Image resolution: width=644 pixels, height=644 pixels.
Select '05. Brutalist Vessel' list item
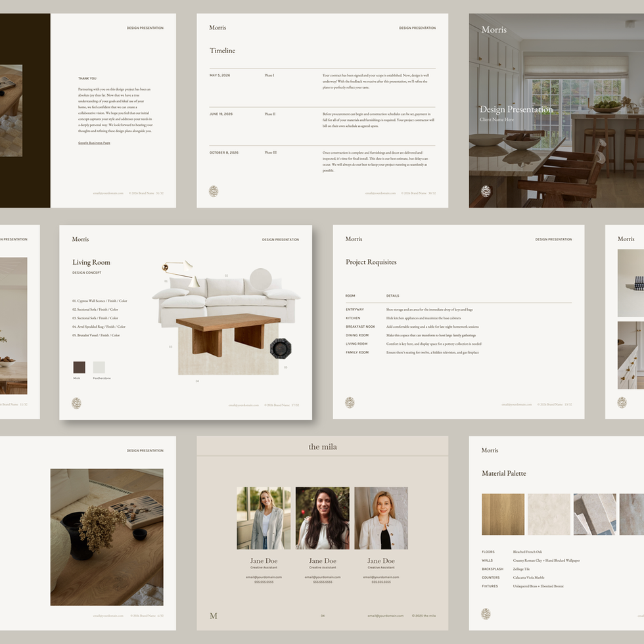point(96,336)
